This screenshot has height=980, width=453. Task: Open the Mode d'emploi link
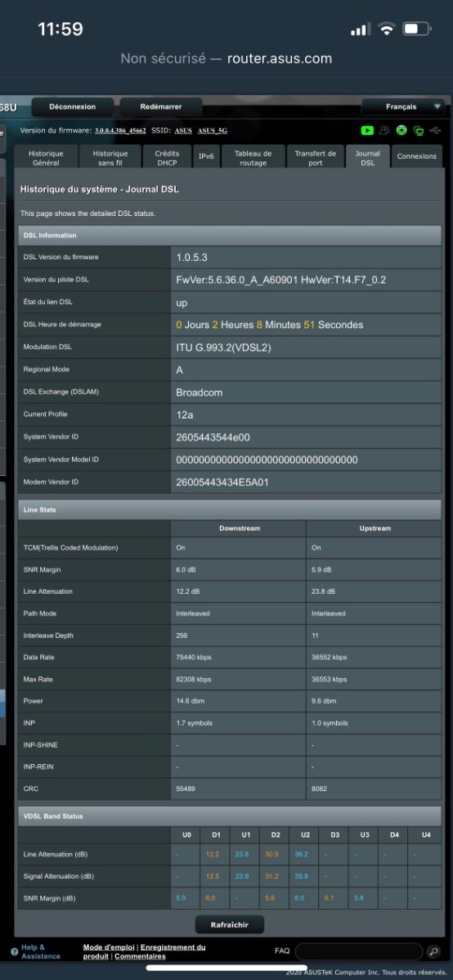(110, 947)
